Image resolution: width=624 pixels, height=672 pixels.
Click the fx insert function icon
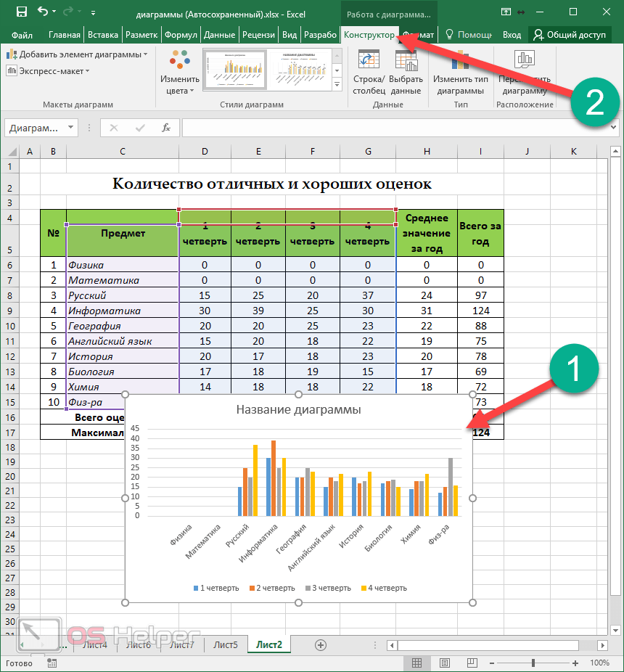pos(165,128)
